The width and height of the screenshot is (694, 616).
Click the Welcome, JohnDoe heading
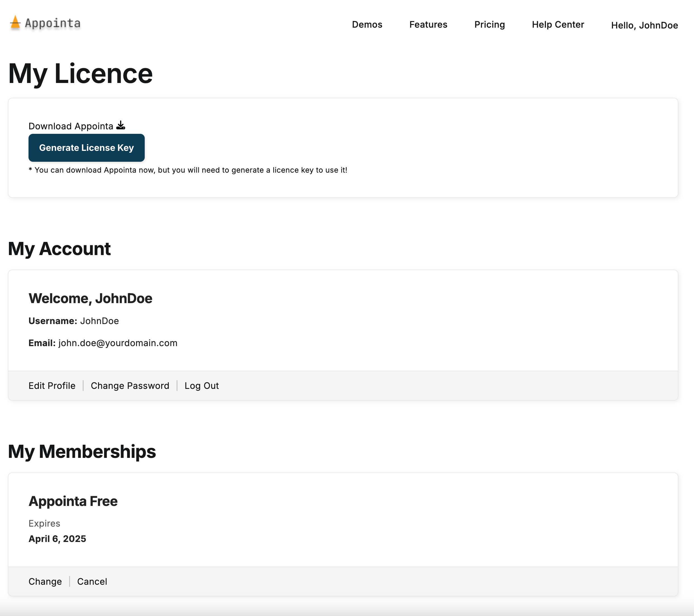pos(90,298)
